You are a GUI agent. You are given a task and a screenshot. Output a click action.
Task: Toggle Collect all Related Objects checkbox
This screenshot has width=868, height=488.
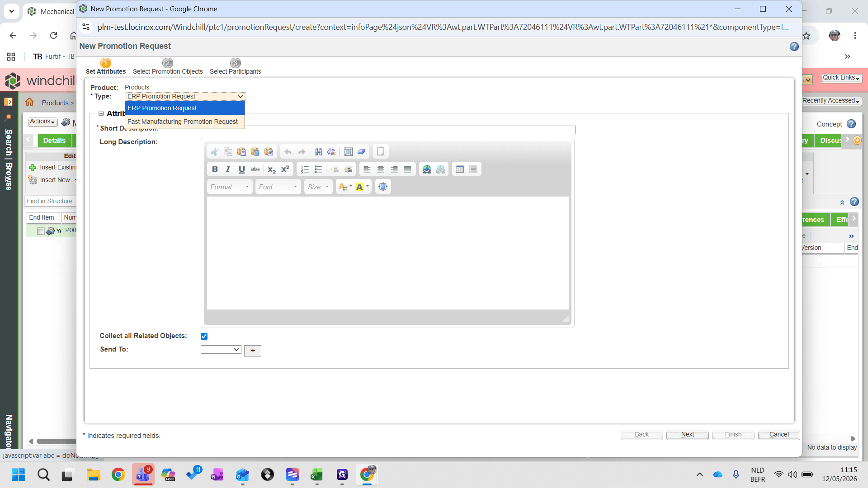(x=204, y=336)
